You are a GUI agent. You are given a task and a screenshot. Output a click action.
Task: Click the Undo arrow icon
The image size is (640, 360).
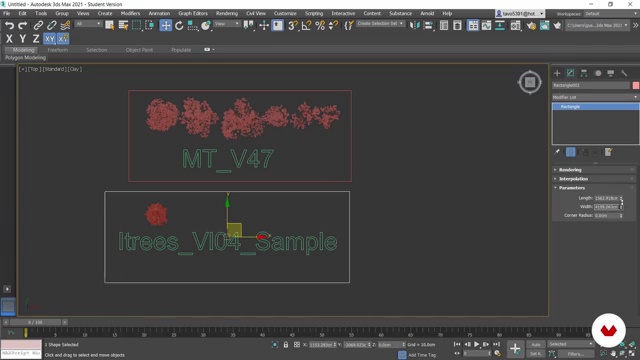9,25
